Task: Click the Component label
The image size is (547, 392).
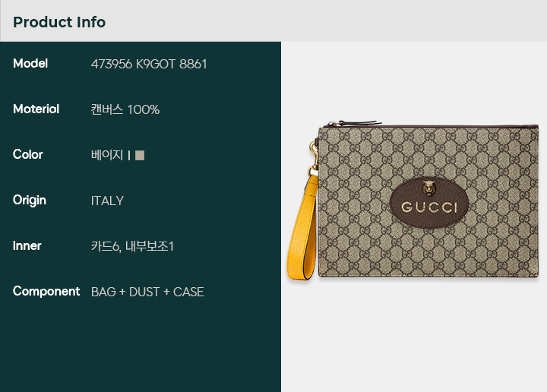Action: click(46, 291)
